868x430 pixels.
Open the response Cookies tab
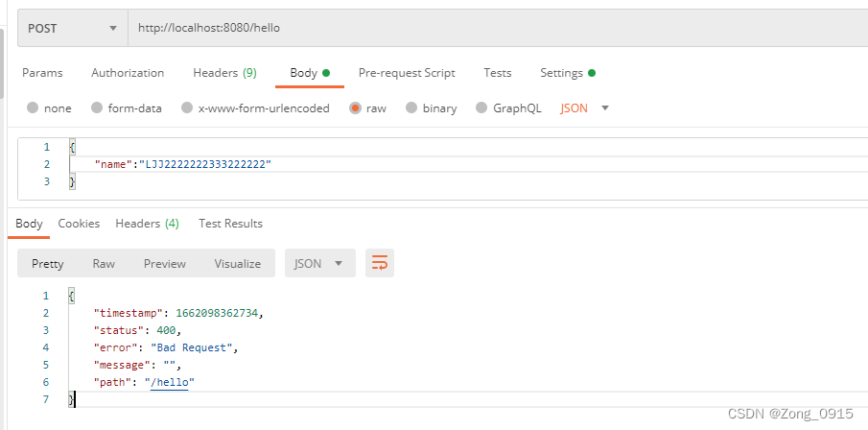click(x=79, y=224)
